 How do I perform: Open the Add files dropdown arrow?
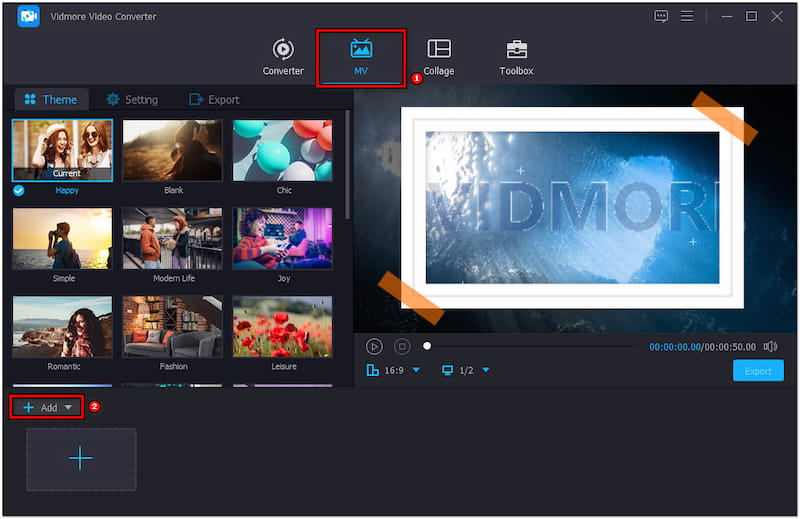pyautogui.click(x=68, y=408)
